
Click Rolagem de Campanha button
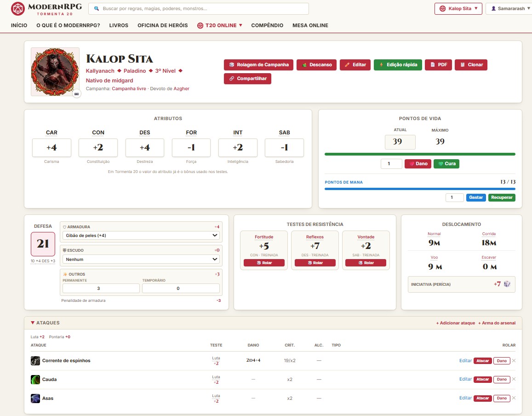(258, 65)
